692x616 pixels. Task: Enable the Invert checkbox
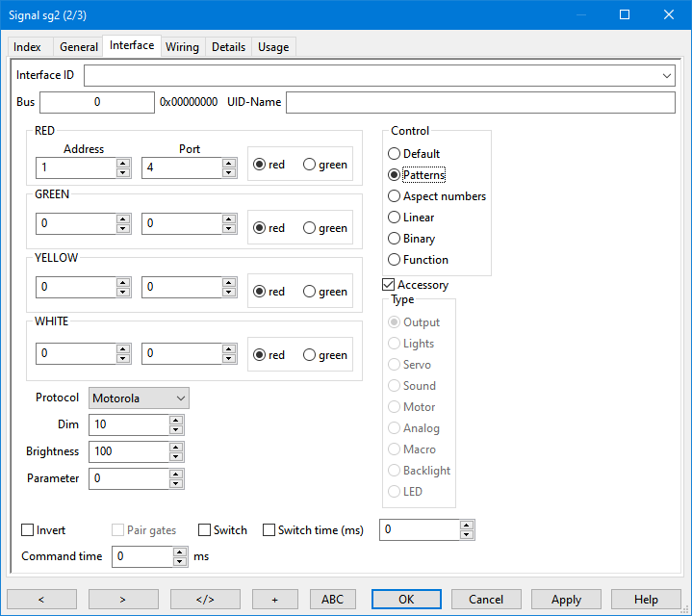click(28, 530)
